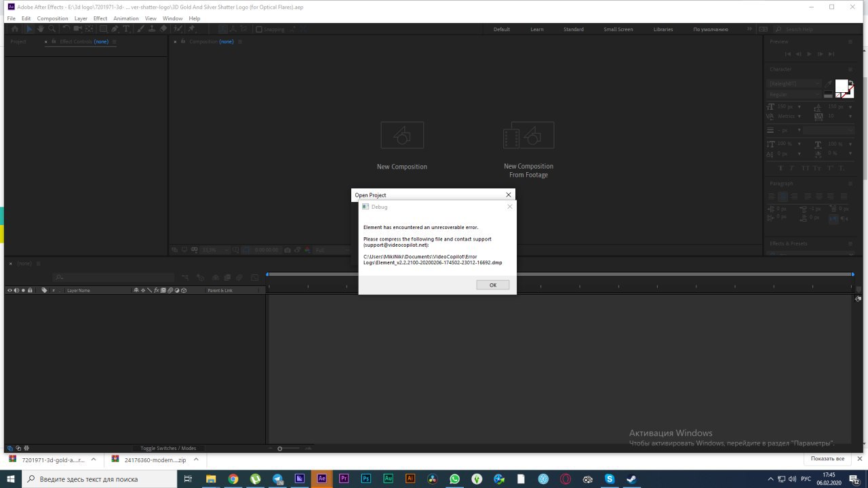Select the Hand tool
The width and height of the screenshot is (868, 488).
(41, 29)
